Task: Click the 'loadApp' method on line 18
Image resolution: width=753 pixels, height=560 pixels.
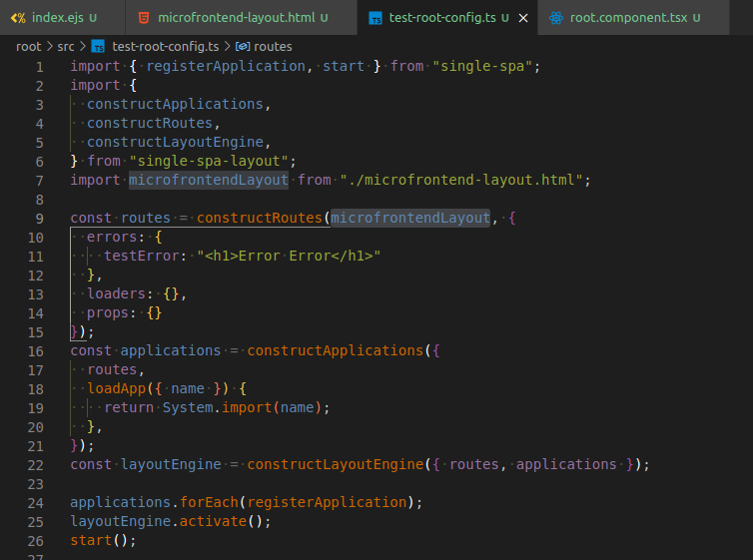Action: tap(116, 388)
